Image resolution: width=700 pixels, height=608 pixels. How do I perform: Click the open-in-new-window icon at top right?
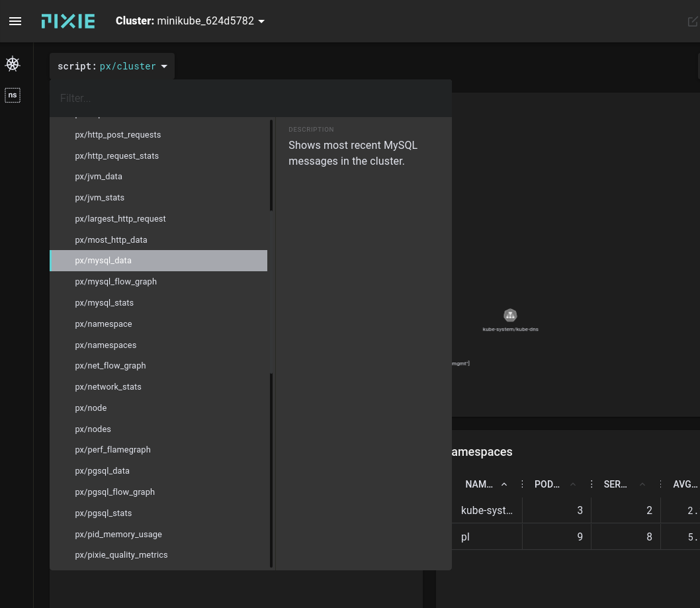[x=692, y=21]
